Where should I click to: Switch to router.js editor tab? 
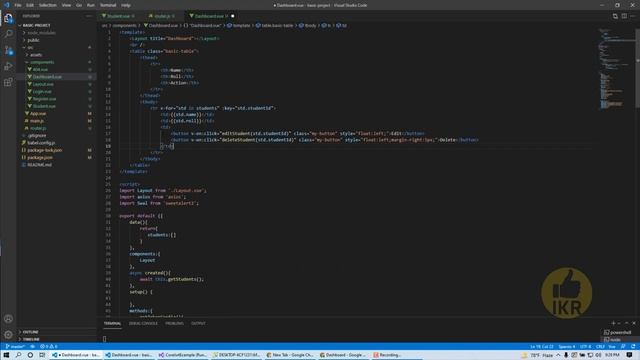coord(162,16)
